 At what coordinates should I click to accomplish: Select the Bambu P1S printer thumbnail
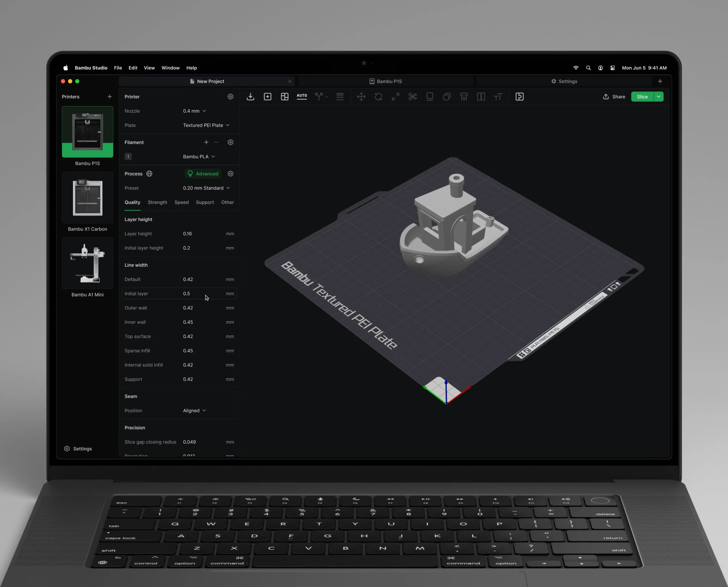(x=88, y=132)
